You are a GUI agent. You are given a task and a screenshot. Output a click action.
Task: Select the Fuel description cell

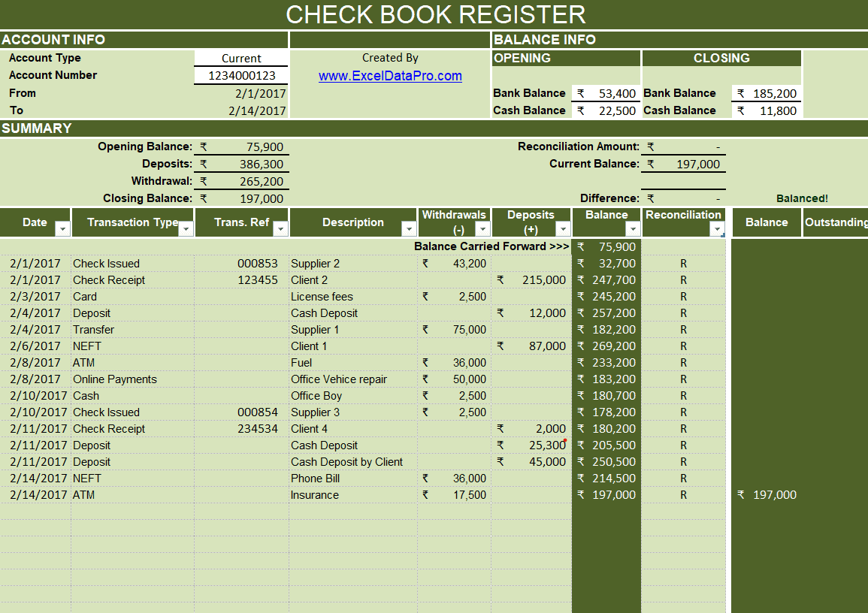[x=352, y=363]
